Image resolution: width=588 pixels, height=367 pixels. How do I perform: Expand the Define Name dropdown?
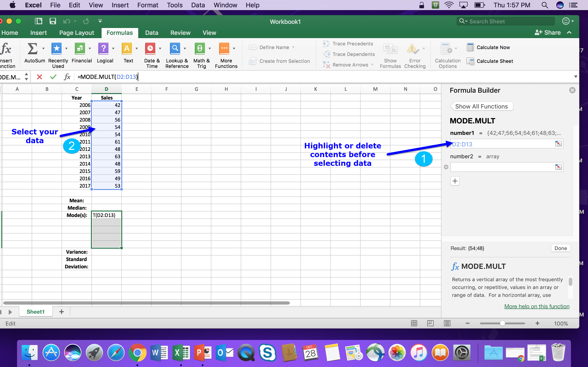293,47
